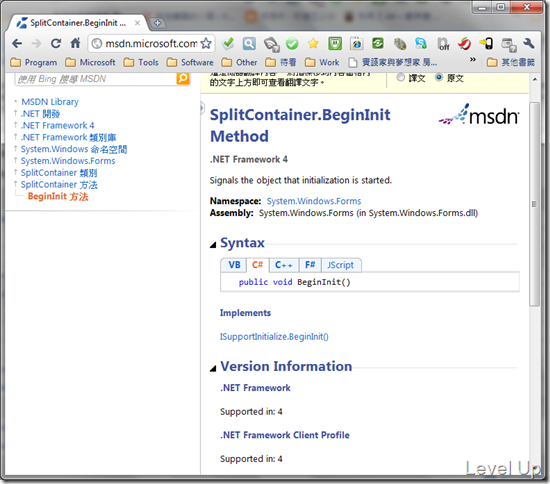Open the Program bookmarks folder
550x484 pixels.
click(x=34, y=62)
